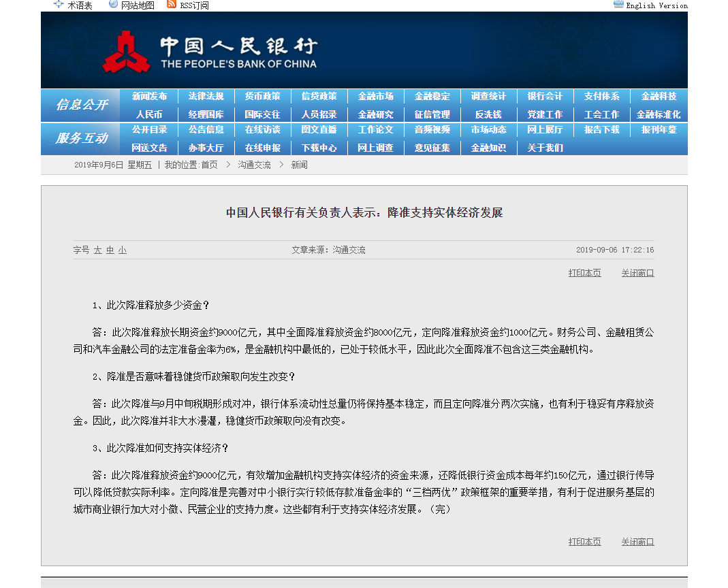Open 意见征集 menu item
The height and width of the screenshot is (588, 728).
pos(432,148)
